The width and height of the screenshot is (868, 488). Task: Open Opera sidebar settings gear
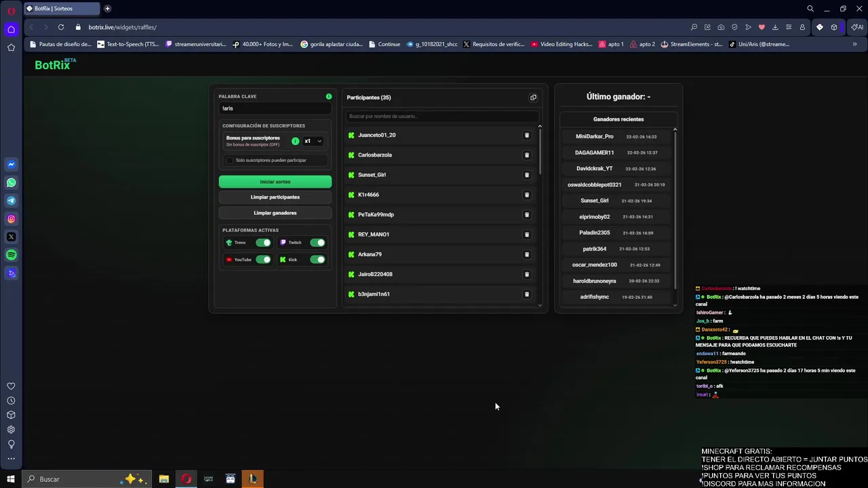[x=11, y=430]
